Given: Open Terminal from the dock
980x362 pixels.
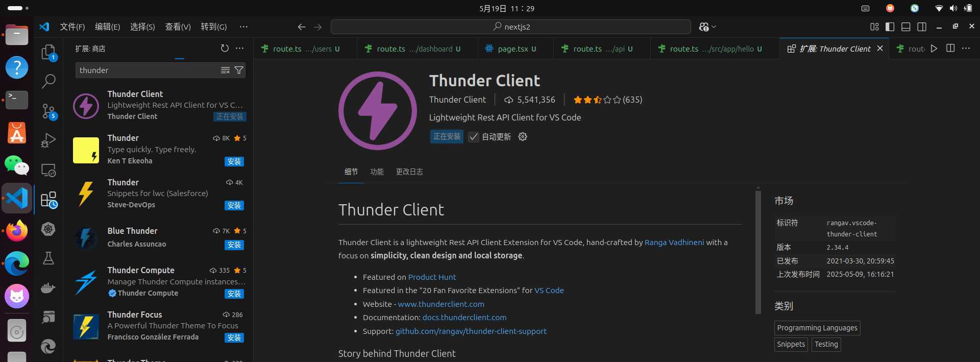Looking at the screenshot, I should tap(17, 100).
